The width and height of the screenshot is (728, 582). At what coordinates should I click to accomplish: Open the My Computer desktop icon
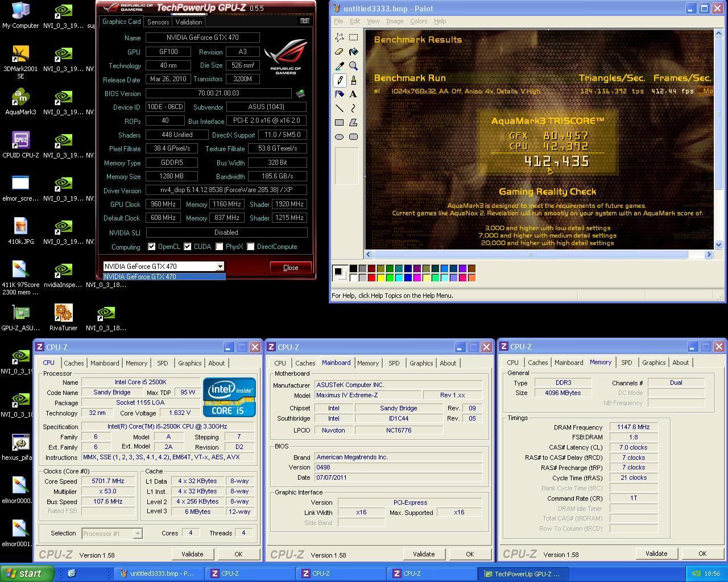coord(20,15)
